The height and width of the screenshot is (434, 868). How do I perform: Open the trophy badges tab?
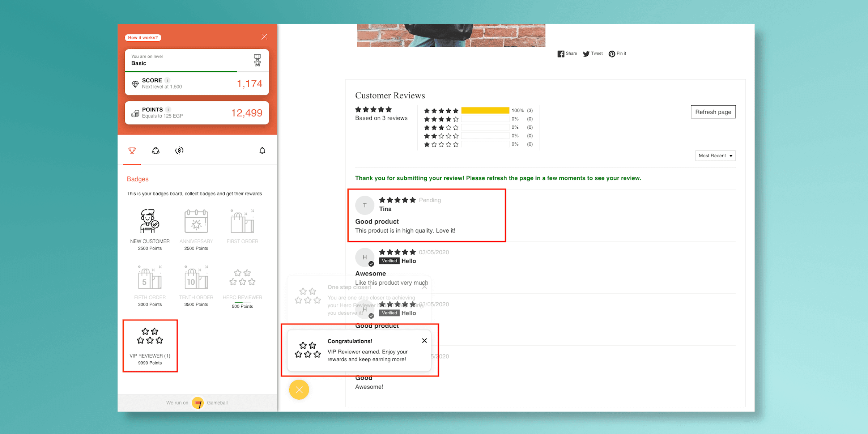(132, 150)
